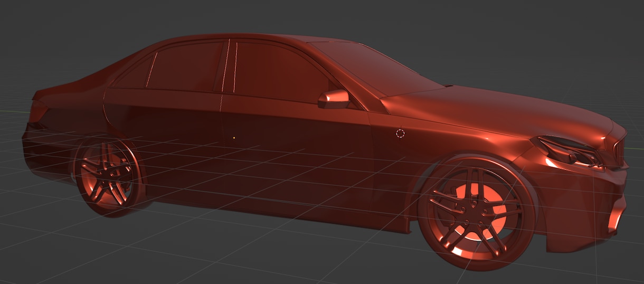
Task: Select the rear door window glass
Action: 184,67
